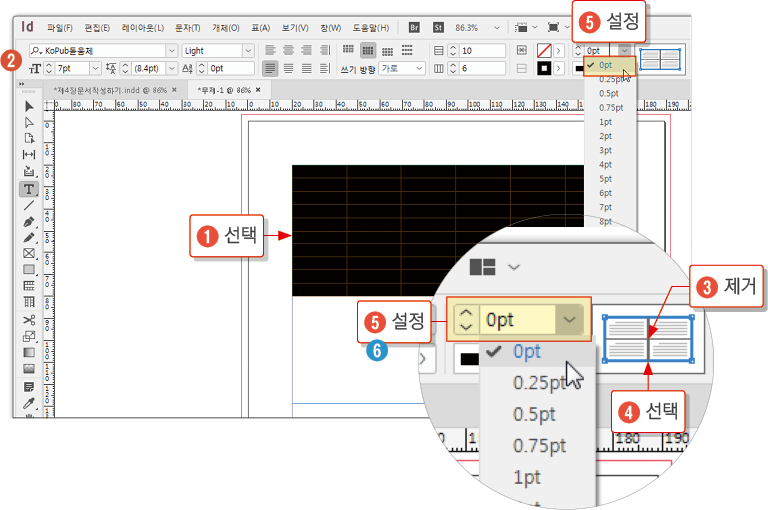Select the Vertical Grid tool
768x510 pixels.
click(29, 302)
